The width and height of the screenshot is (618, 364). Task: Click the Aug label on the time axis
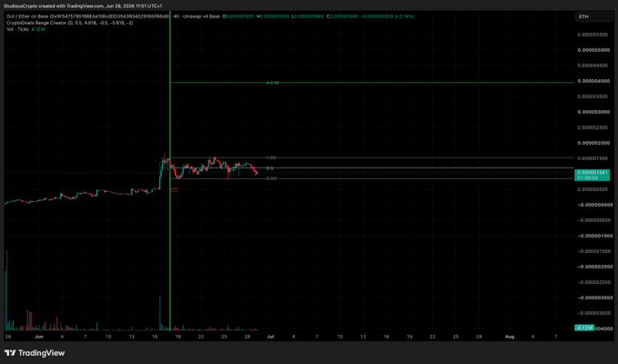tap(510, 337)
